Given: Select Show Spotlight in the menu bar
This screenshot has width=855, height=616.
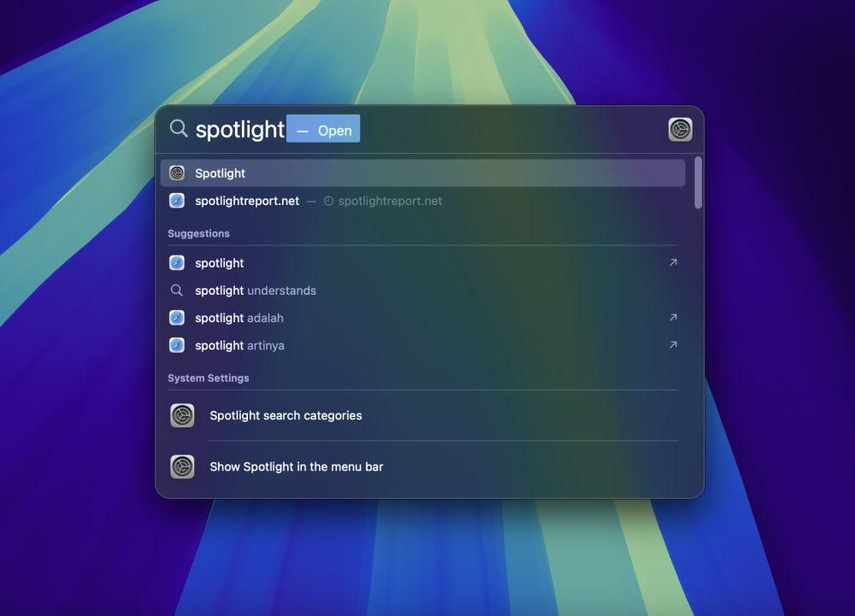Looking at the screenshot, I should coord(296,466).
